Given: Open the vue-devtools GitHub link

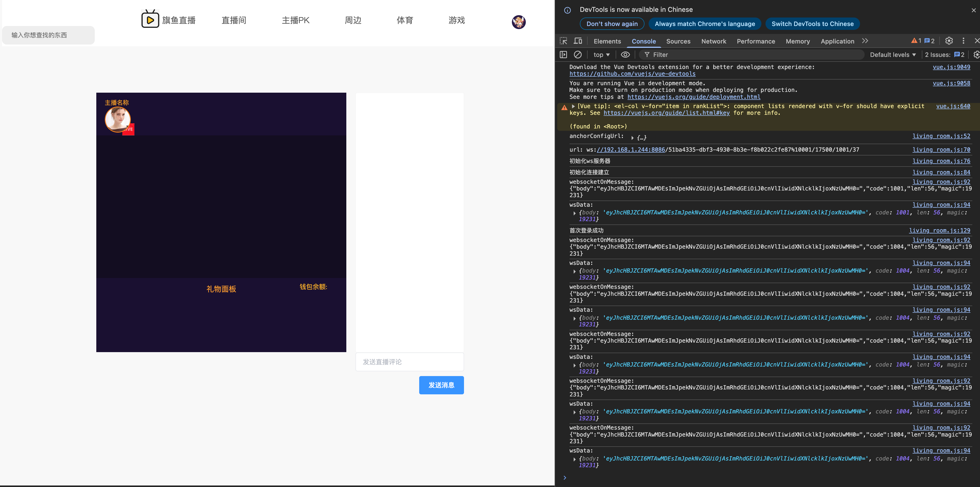Looking at the screenshot, I should (x=632, y=74).
